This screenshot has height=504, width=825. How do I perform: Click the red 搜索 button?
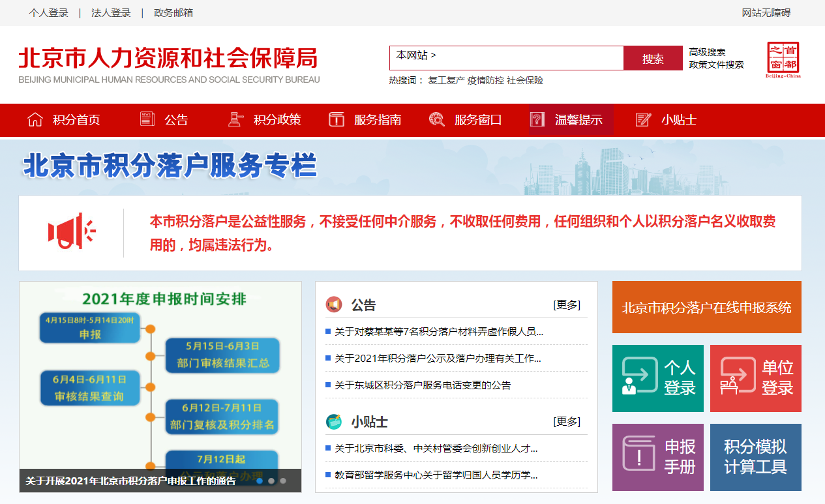click(x=653, y=59)
